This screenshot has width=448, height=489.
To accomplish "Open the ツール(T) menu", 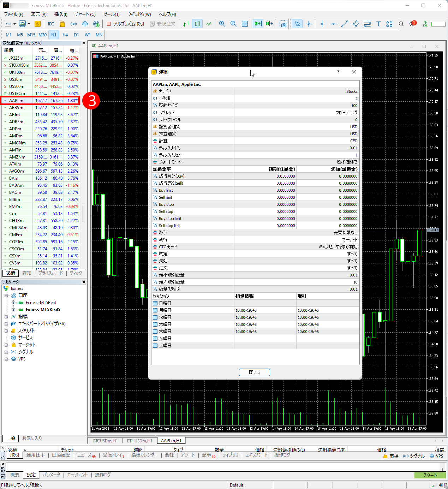I will click(112, 14).
